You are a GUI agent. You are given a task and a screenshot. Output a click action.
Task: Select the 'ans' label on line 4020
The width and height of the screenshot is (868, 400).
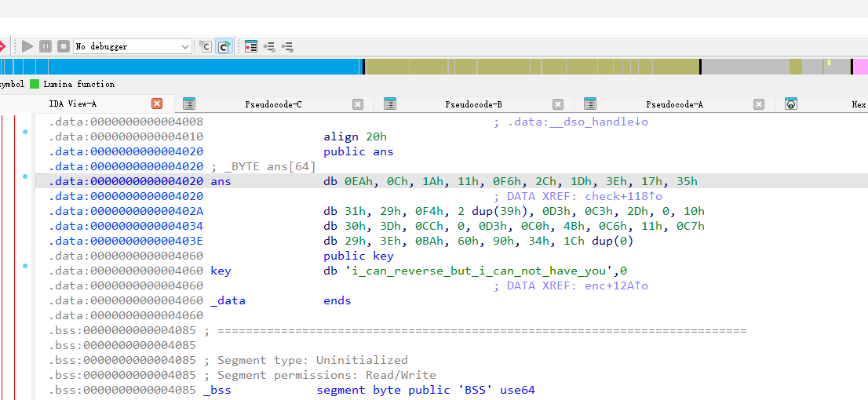[221, 181]
